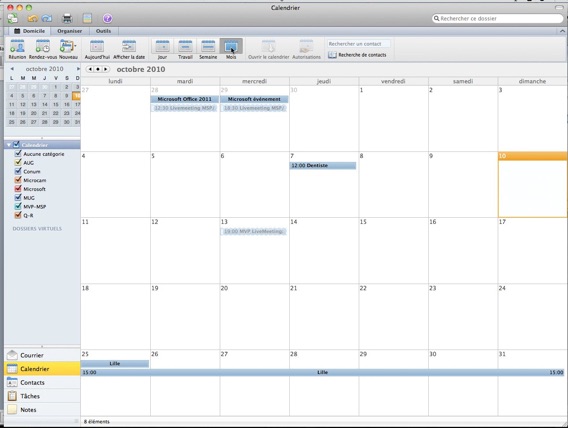Viewport: 568px width, 428px height.
Task: Toggle the Microcam category checkbox
Action: pos(18,180)
